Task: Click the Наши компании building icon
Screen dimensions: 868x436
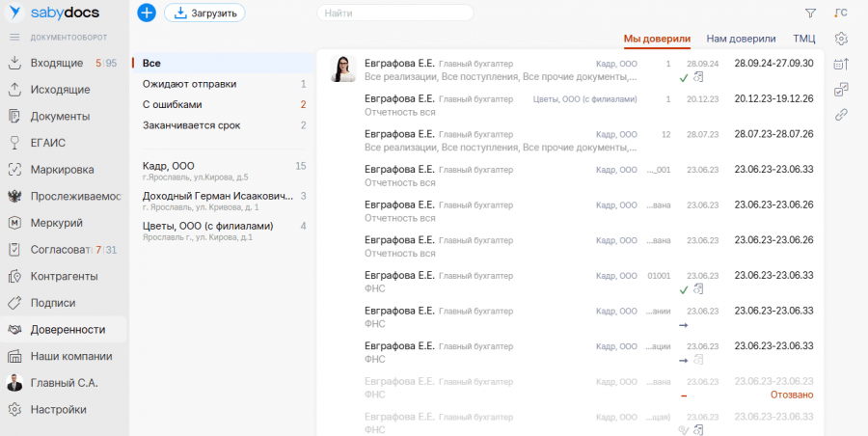Action: pos(14,356)
